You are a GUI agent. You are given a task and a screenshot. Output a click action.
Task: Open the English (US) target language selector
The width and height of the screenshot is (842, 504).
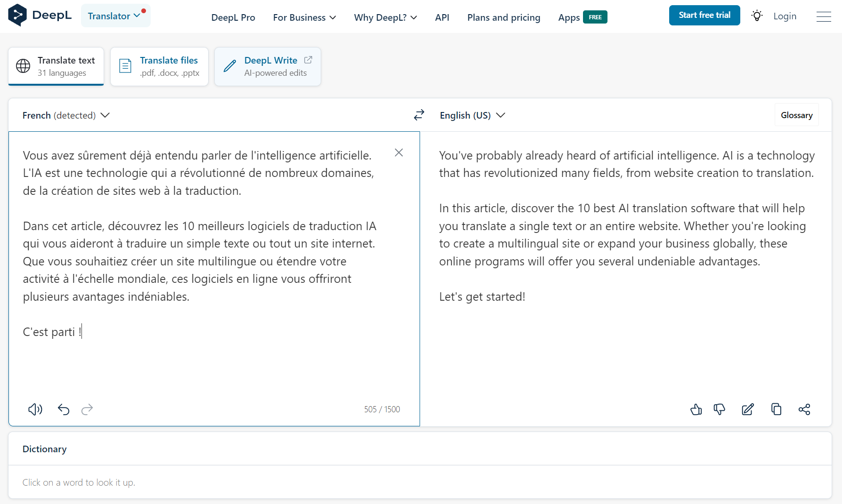[x=472, y=115]
